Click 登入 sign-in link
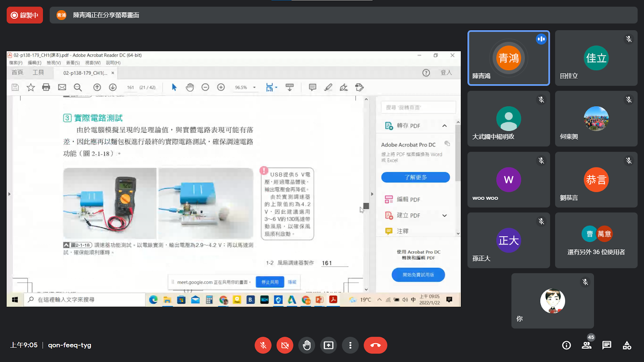This screenshot has width=644, height=362. 446,73
